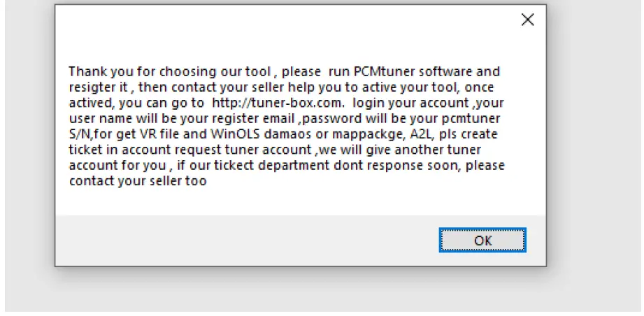Image resolution: width=644 pixels, height=316 pixels.
Task: Click the words "Thank you" in the message
Action: click(94, 72)
